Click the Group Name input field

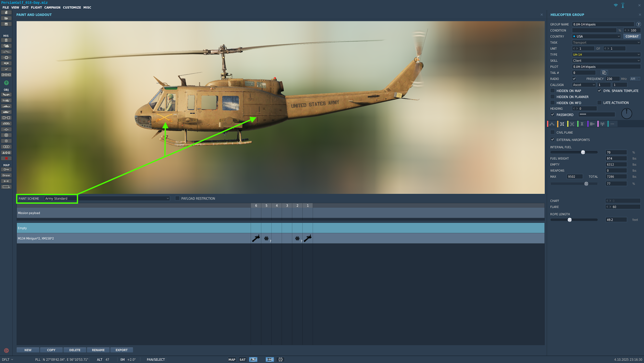point(603,24)
